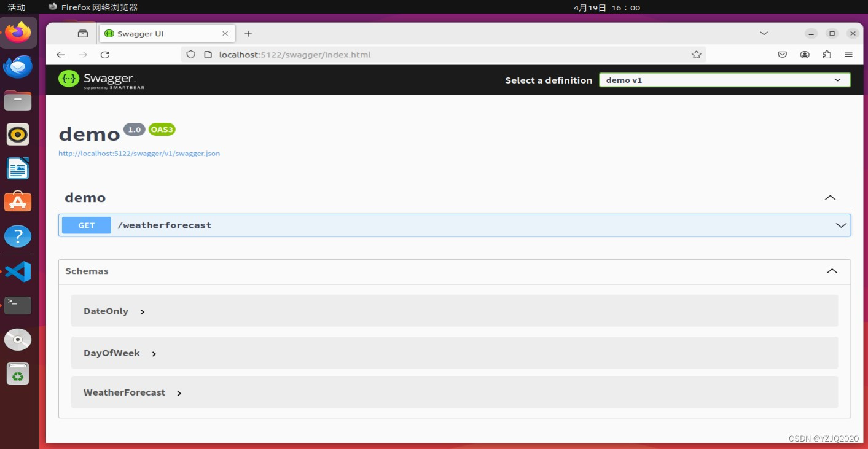Open the Terminal from the dock
Image resolution: width=868 pixels, height=449 pixels.
pyautogui.click(x=18, y=305)
